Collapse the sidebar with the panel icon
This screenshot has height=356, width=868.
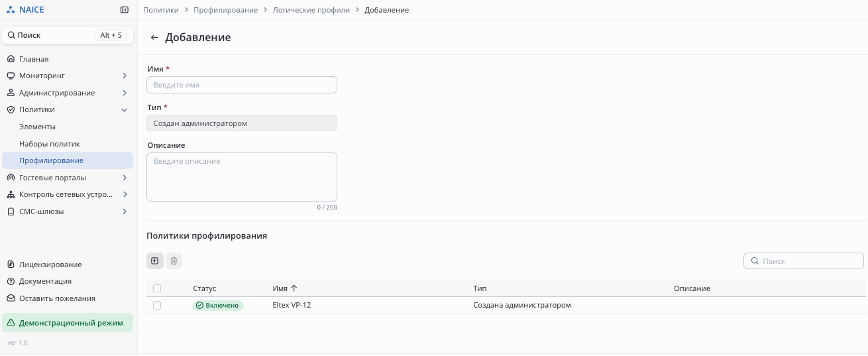tap(125, 10)
